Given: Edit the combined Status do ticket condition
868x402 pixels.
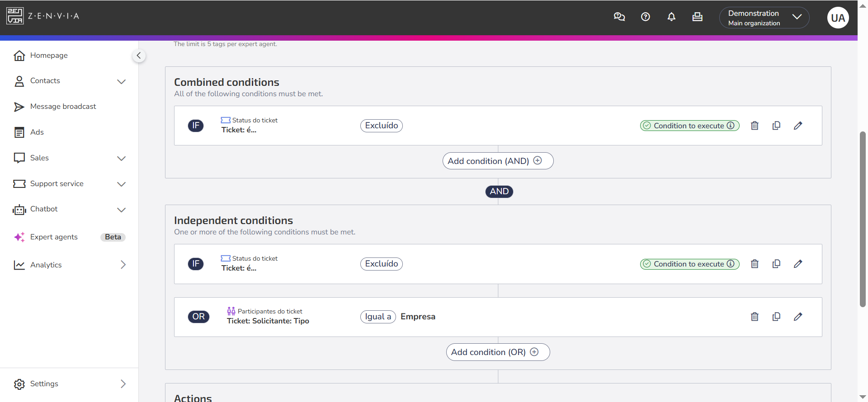Looking at the screenshot, I should tap(798, 126).
